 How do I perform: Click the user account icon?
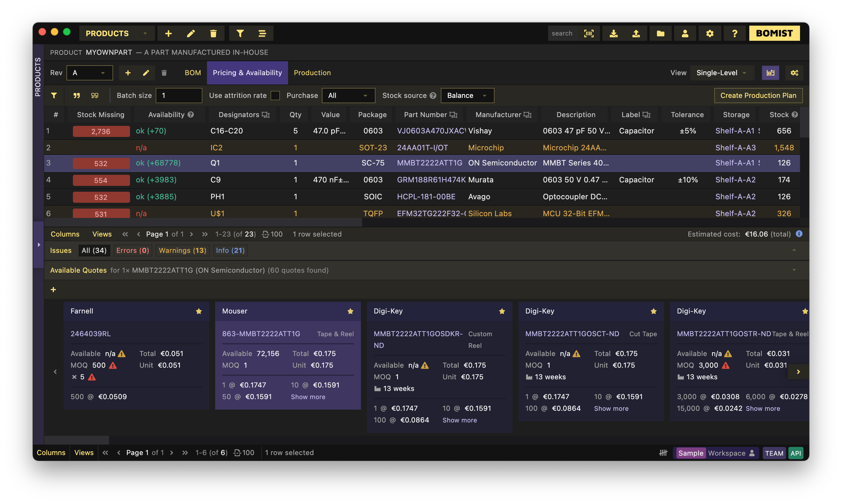[685, 33]
